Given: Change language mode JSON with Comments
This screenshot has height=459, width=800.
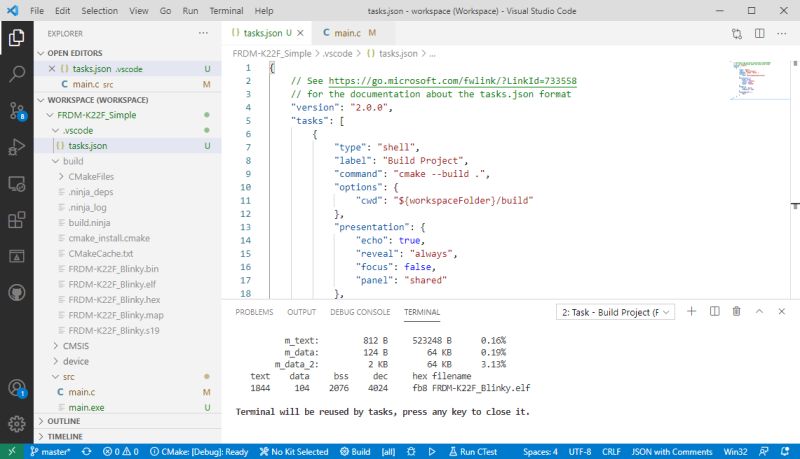Looking at the screenshot, I should point(672,451).
